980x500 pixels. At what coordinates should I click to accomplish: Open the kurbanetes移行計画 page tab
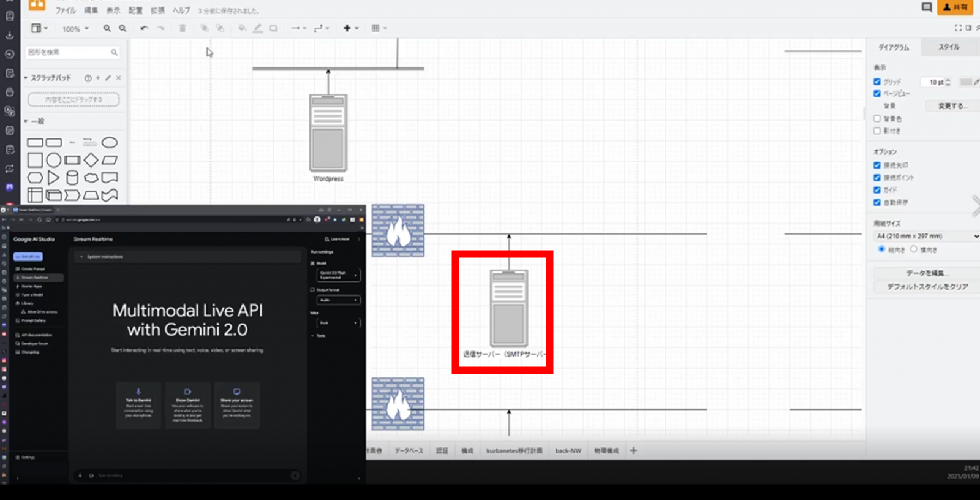(514, 451)
